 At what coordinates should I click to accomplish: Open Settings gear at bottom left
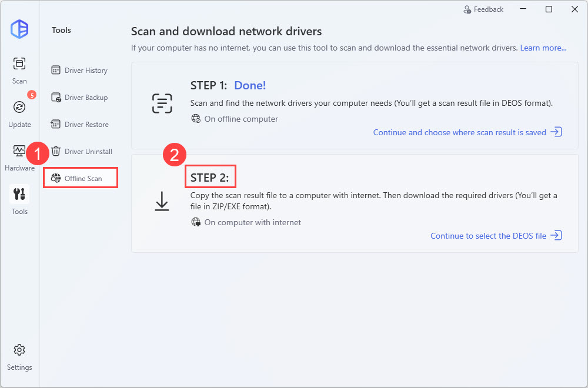19,356
